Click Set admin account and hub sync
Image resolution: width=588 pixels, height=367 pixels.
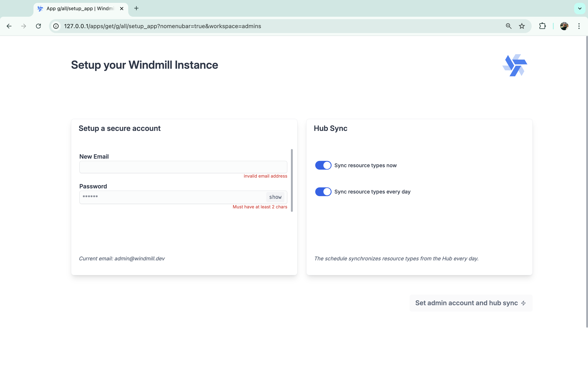coord(467,303)
